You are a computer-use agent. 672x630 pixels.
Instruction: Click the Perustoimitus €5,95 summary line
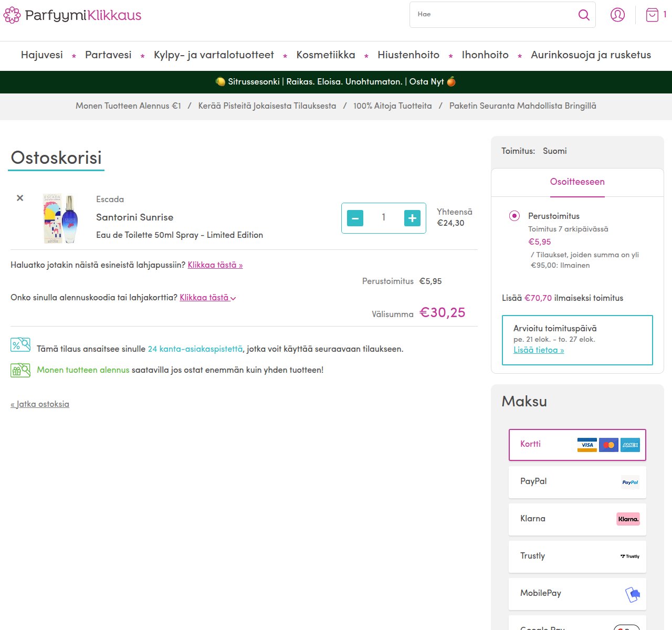click(x=402, y=281)
